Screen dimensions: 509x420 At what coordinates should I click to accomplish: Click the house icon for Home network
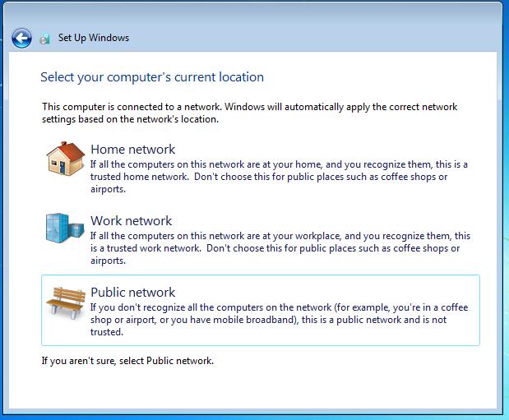point(66,159)
